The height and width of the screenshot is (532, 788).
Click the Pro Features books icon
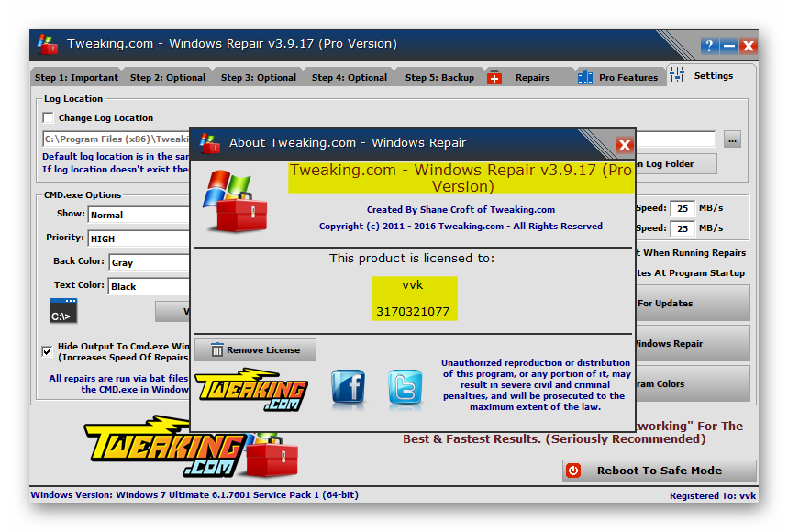585,77
